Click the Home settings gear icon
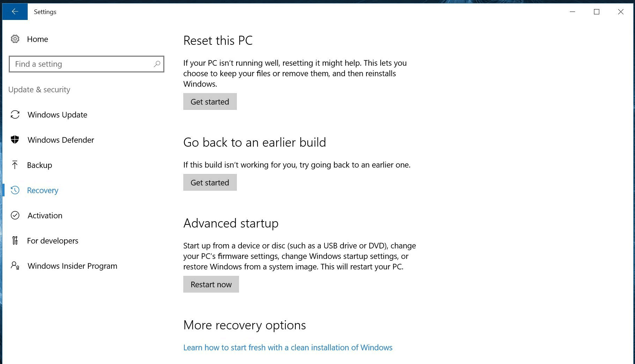Image resolution: width=635 pixels, height=364 pixels. click(x=15, y=39)
